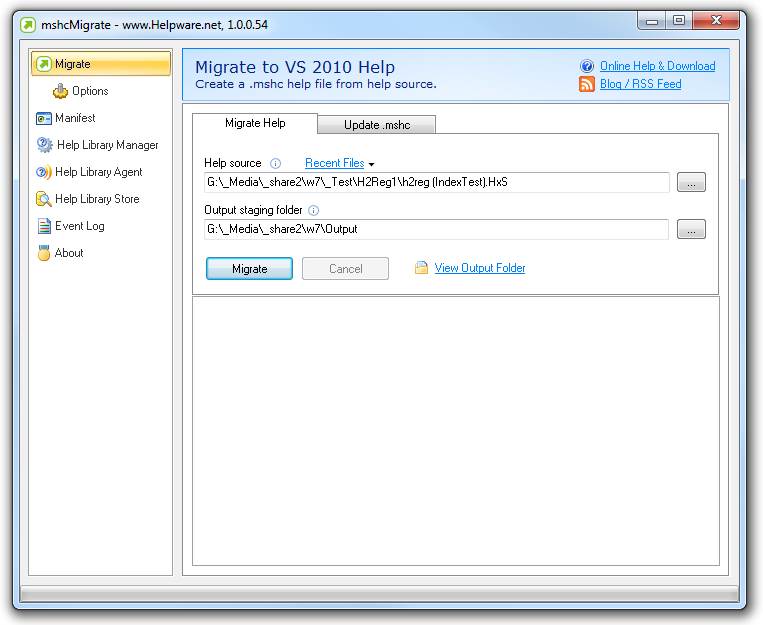Image resolution: width=763 pixels, height=625 pixels.
Task: Click the Help Library Manager gear icon
Action: point(45,145)
